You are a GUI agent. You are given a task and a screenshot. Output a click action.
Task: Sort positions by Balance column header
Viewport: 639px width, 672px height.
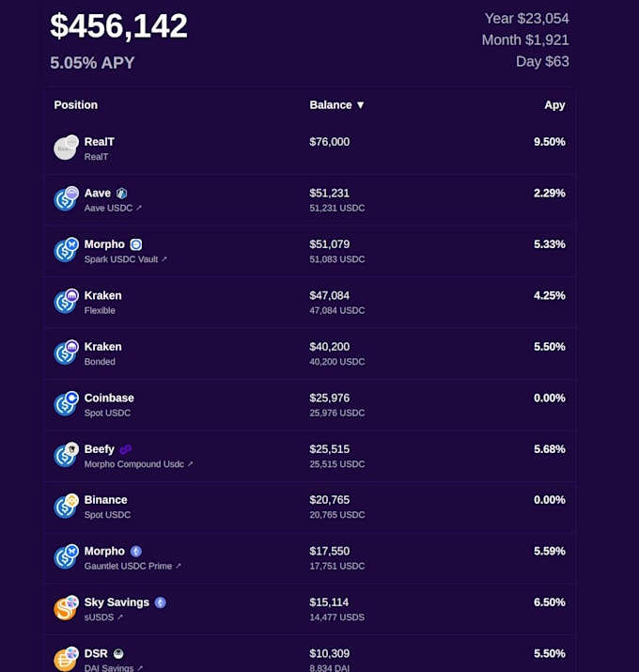tap(336, 105)
